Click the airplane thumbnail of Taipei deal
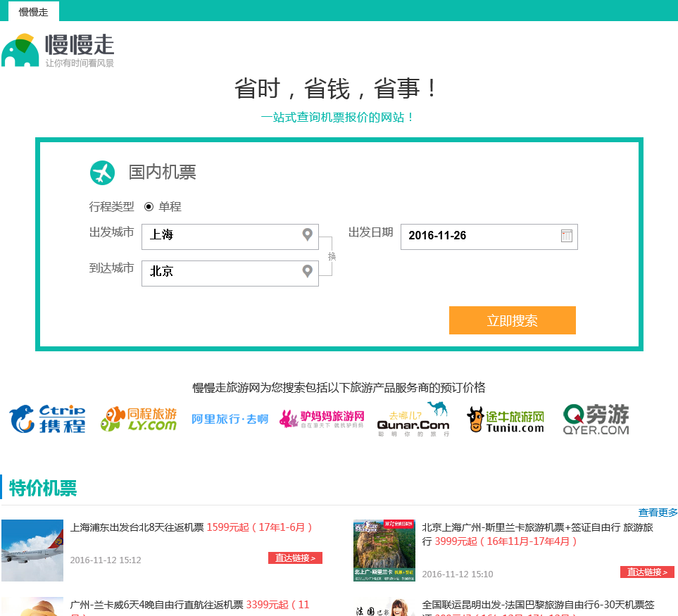The image size is (678, 616). 32,551
